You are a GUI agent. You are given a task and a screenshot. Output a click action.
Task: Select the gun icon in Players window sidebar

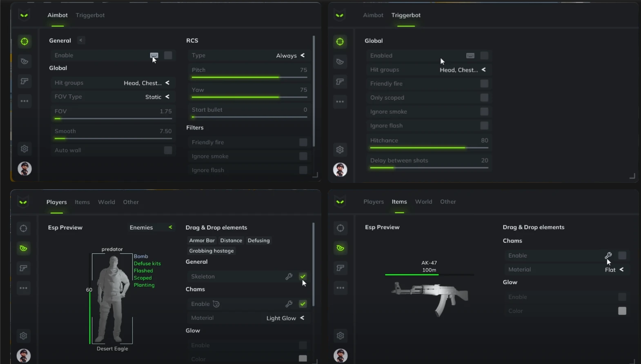[x=23, y=268]
